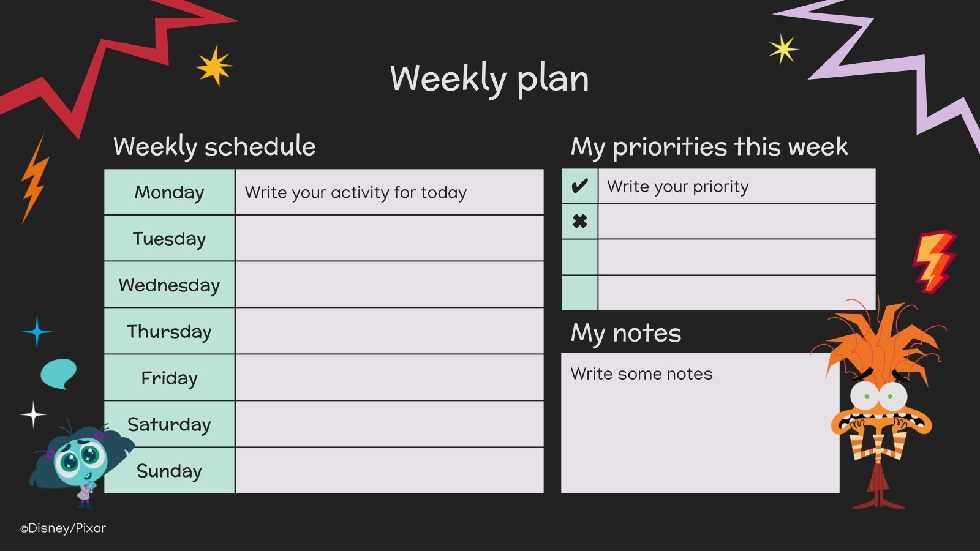Click the orange starburst near the title
980x551 pixels.
[214, 65]
